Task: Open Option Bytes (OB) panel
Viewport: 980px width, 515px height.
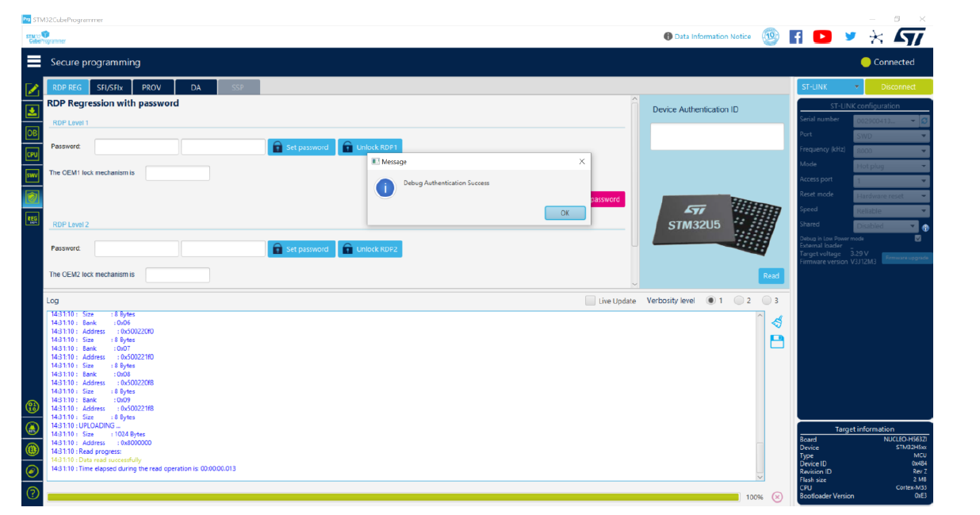Action: pyautogui.click(x=33, y=133)
